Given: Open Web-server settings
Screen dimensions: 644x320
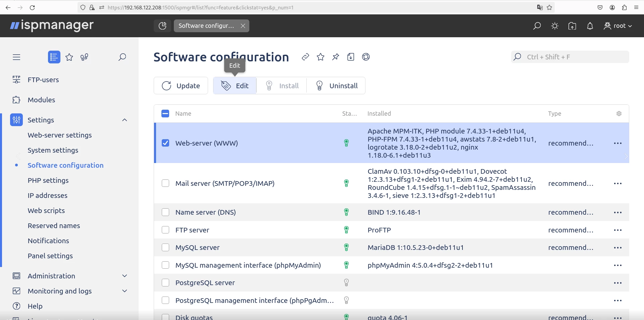Looking at the screenshot, I should 60,135.
